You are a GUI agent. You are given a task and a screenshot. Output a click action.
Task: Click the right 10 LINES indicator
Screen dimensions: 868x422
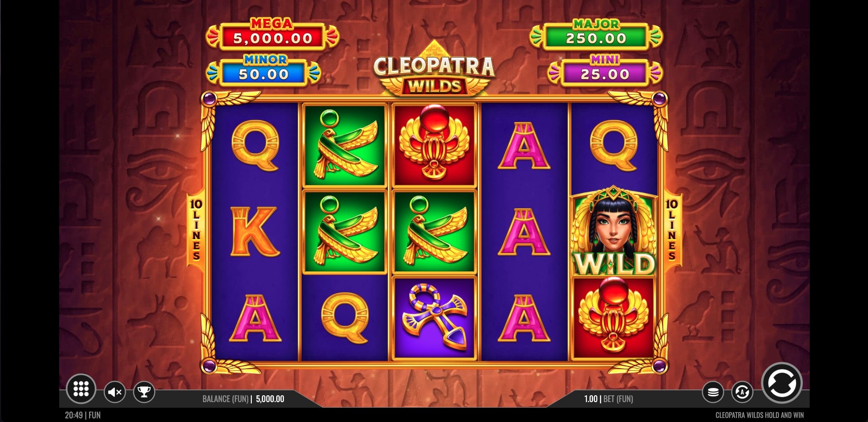pos(672,230)
